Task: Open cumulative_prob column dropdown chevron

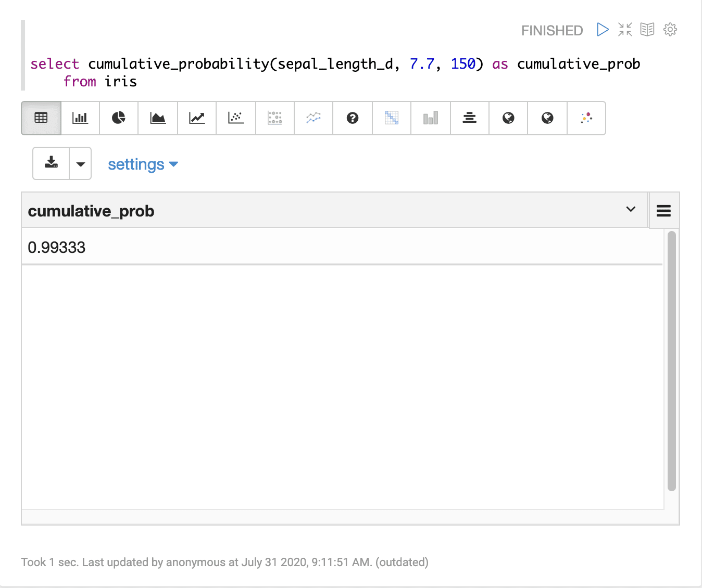Action: (631, 210)
